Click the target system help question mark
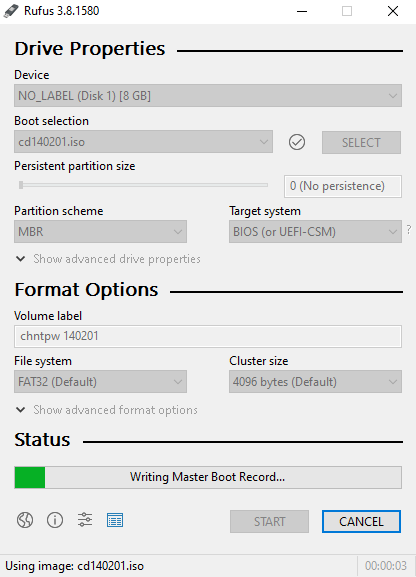 (409, 230)
